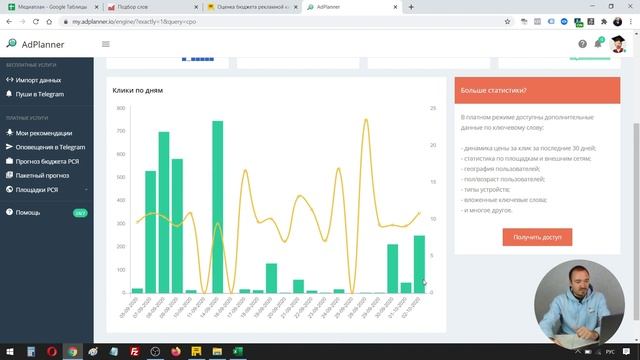Click the Мои рекомендации icon
Screen dimensions: 640x360
point(9,133)
